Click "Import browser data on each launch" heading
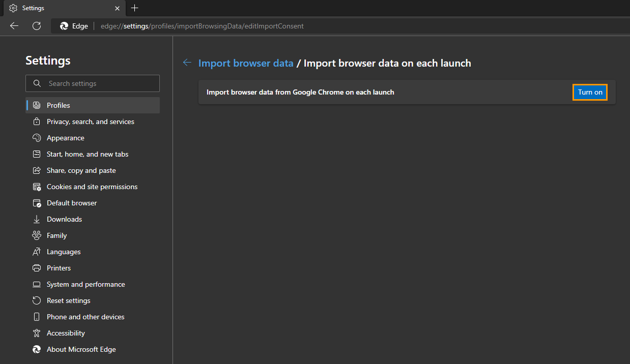 pos(387,63)
